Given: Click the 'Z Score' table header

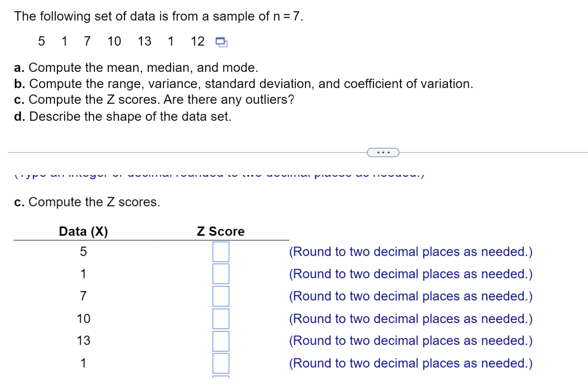Looking at the screenshot, I should [x=221, y=231].
